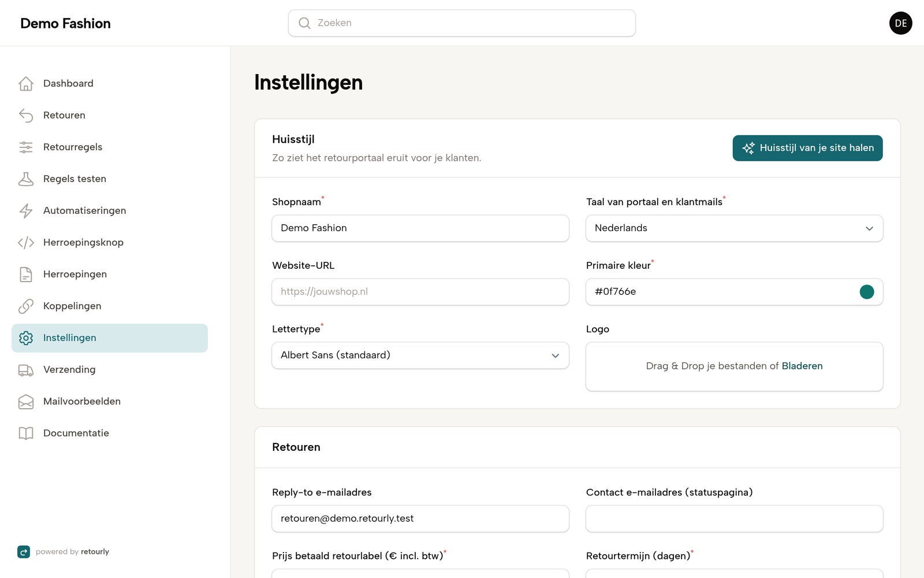Navigate to Regels testen
The image size is (924, 578).
pyautogui.click(x=110, y=179)
